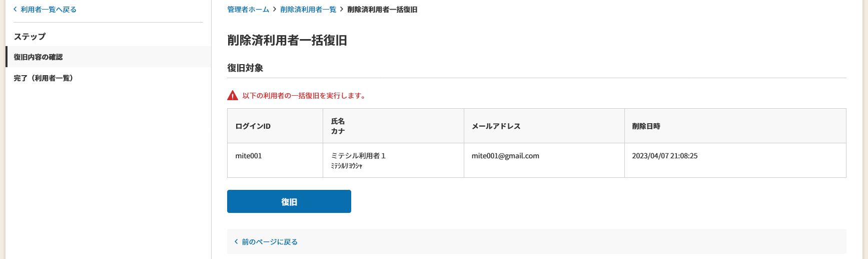Return using 前のページに戻る link

click(x=270, y=242)
